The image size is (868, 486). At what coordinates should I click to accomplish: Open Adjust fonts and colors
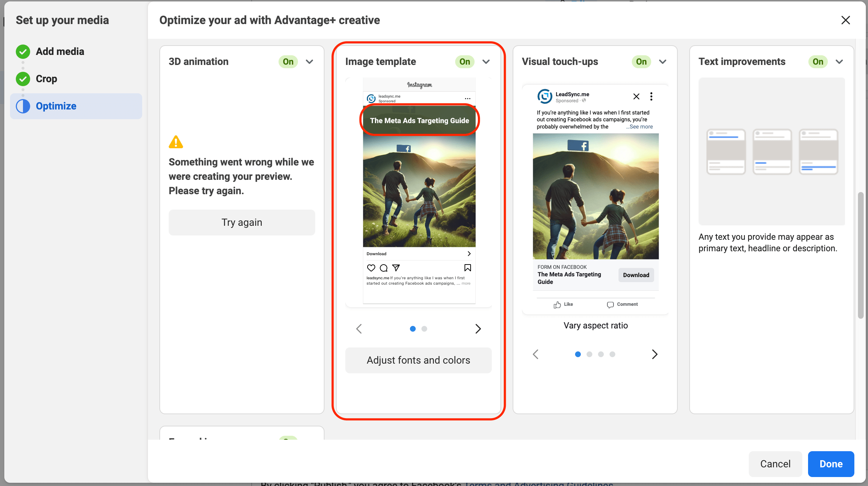point(418,360)
